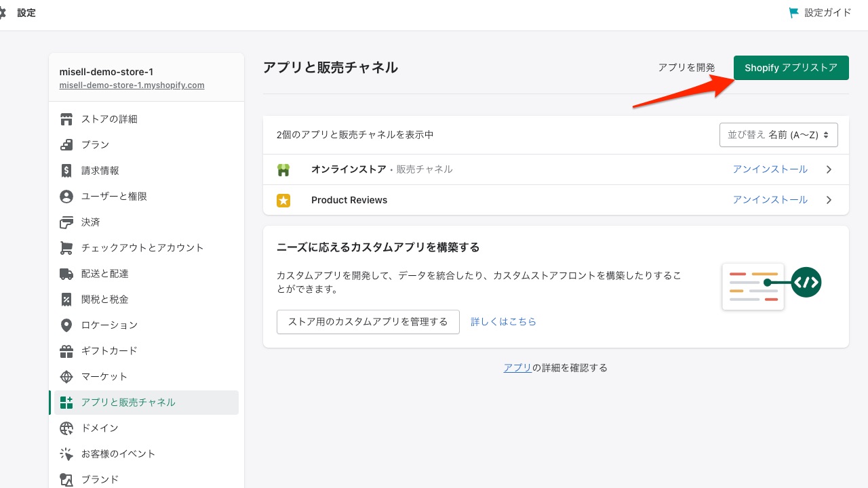This screenshot has height=488, width=868.
Task: Click the store details shop icon
Action: 66,119
